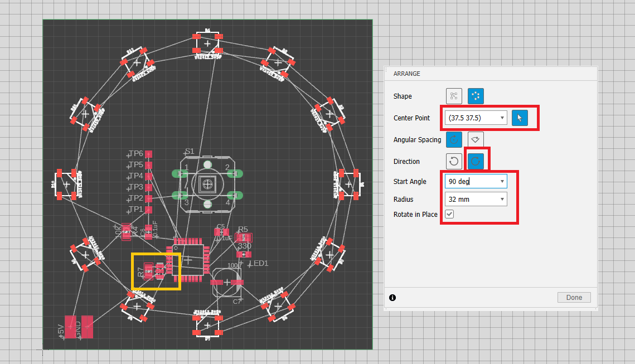Choose the first Angular Spacing option icon
Screen dimensions: 635x364
(x=454, y=139)
